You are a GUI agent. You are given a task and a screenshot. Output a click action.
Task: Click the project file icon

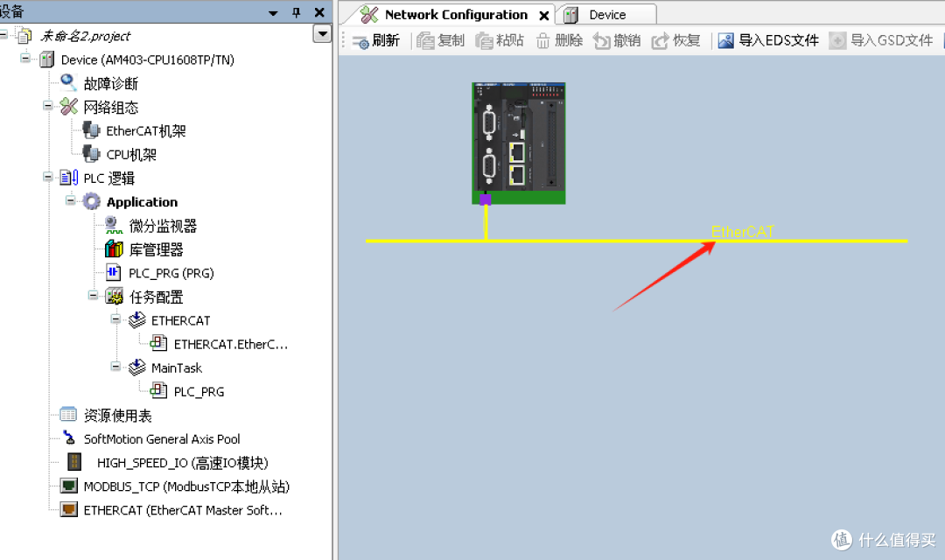(x=24, y=36)
